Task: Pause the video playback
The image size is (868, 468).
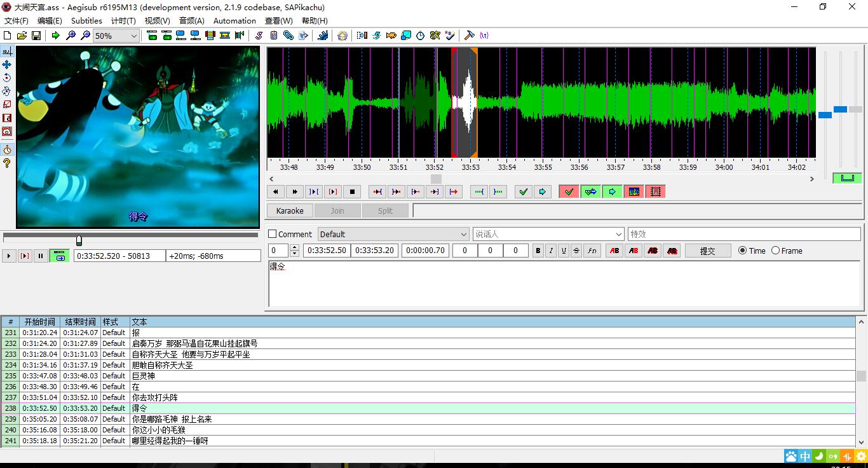Action: click(41, 256)
